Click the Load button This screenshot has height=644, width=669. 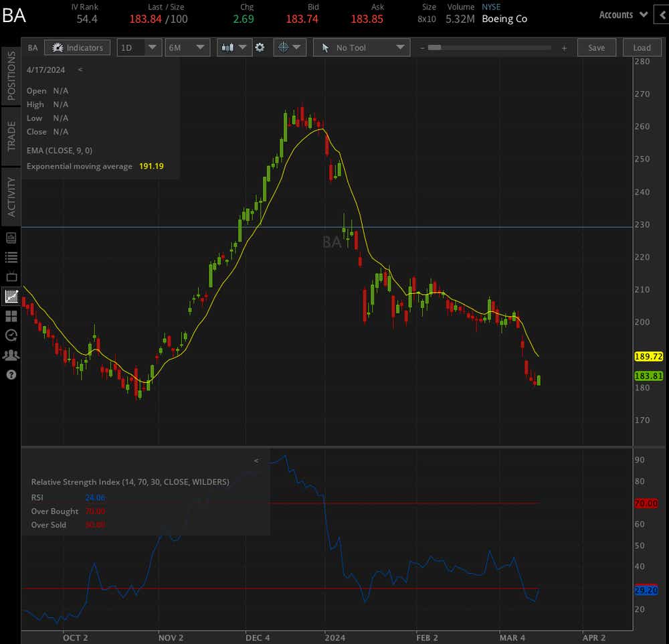[x=642, y=48]
